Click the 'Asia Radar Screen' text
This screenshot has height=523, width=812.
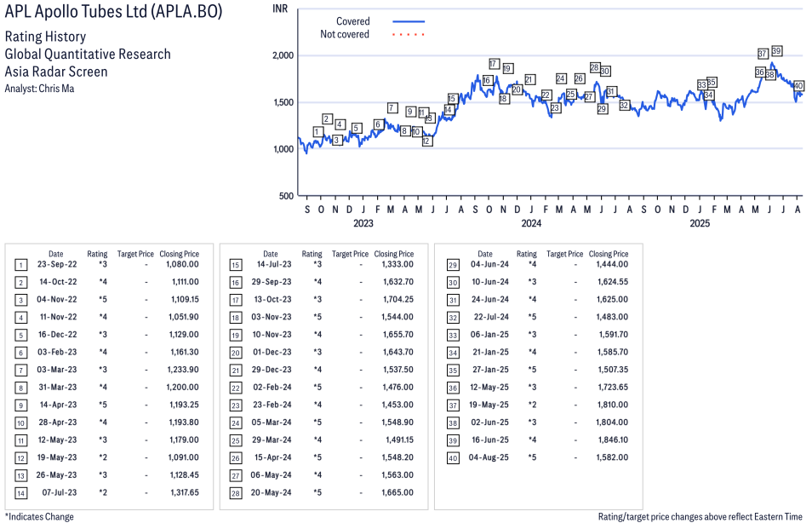(56, 72)
